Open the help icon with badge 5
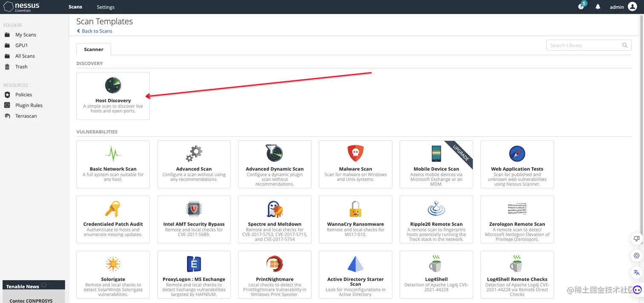Image resolution: width=644 pixels, height=303 pixels. pos(582,6)
